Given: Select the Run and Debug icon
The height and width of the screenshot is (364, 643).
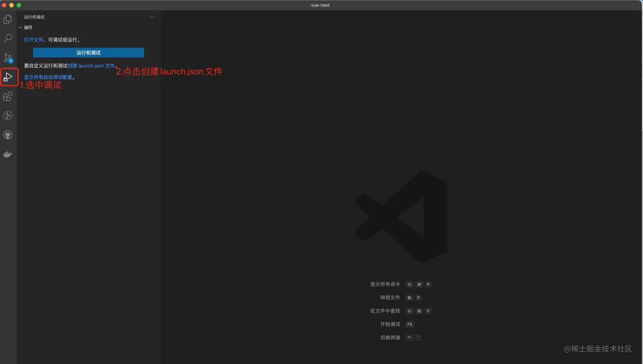Looking at the screenshot, I should 8,77.
